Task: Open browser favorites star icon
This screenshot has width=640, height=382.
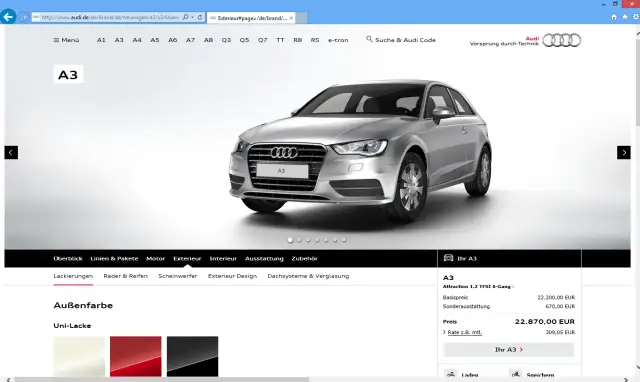Action: (x=625, y=17)
